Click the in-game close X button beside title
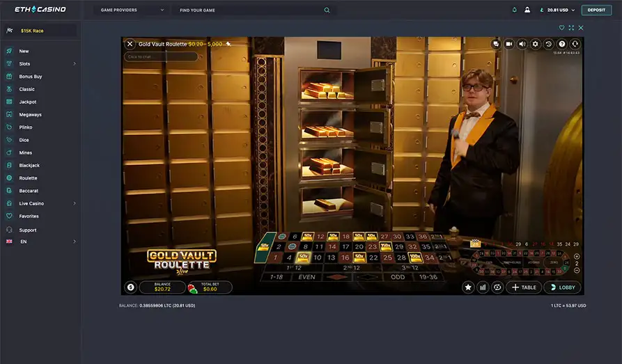The width and height of the screenshot is (622, 364). tap(130, 44)
